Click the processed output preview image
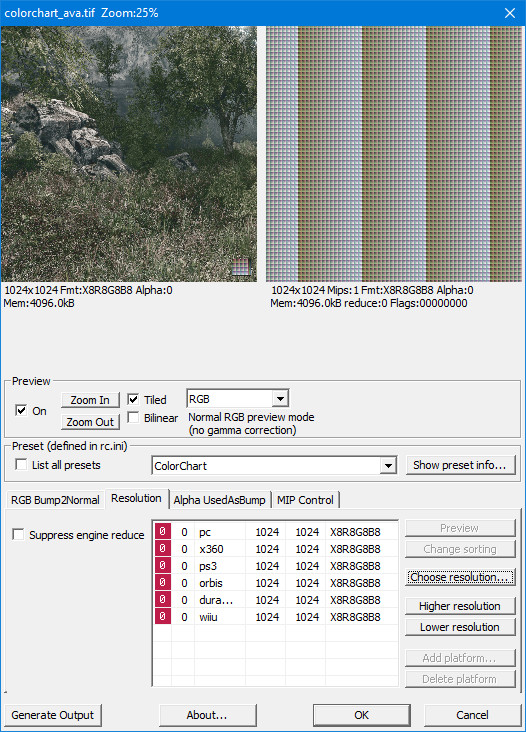This screenshot has height=732, width=526. pos(394,154)
